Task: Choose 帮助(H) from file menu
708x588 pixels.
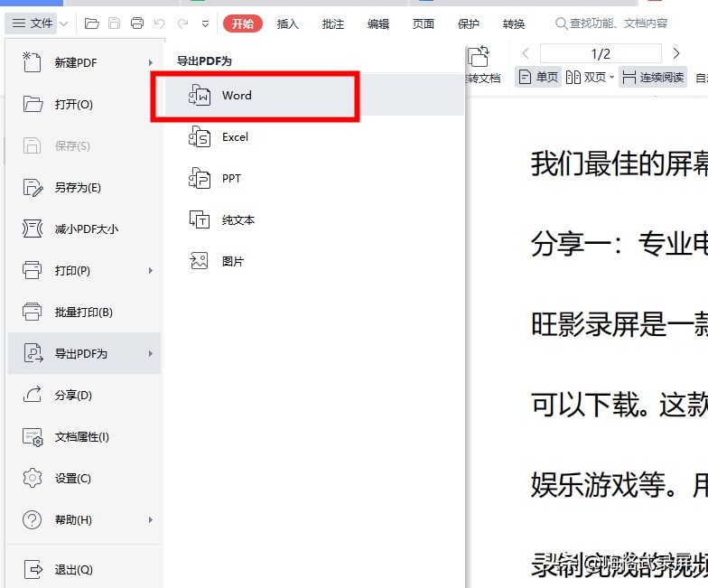Action: [85, 520]
